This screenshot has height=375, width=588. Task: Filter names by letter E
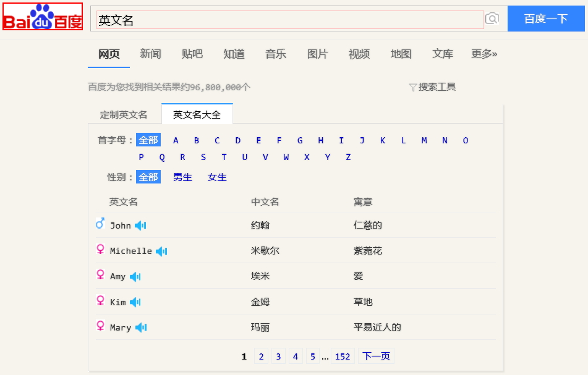coord(258,140)
